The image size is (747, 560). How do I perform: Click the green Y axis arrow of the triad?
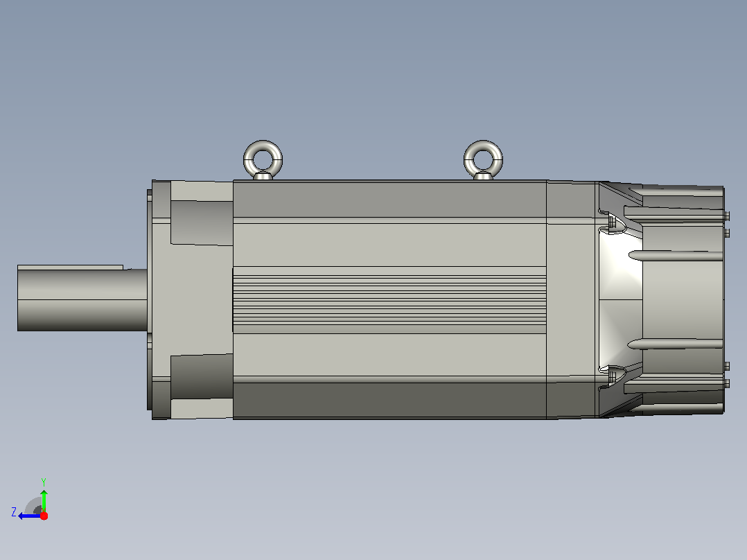tap(44, 500)
